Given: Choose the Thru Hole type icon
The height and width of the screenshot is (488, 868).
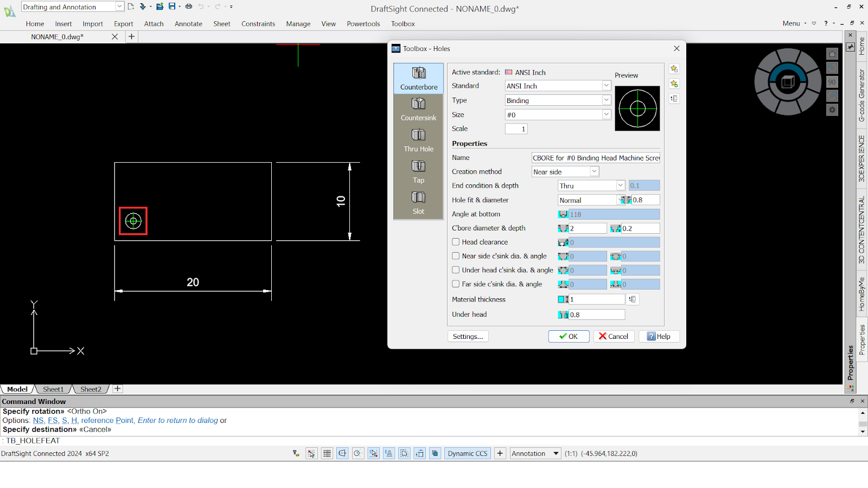Looking at the screenshot, I should pyautogui.click(x=418, y=141).
